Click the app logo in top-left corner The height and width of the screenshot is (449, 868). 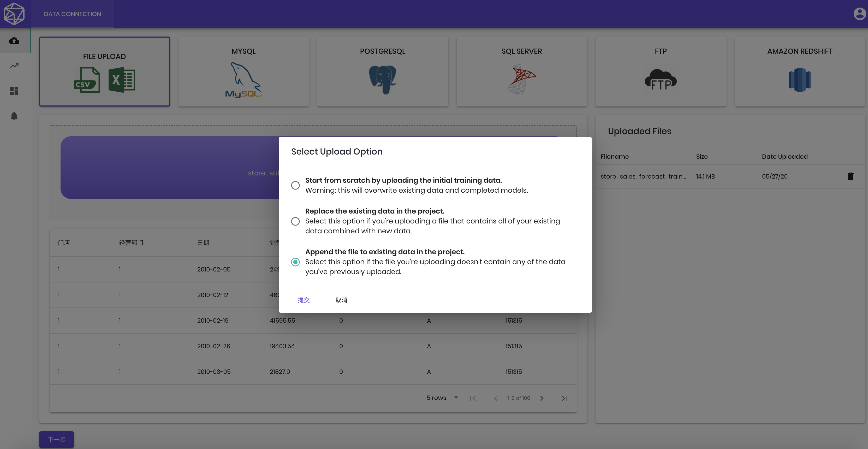(x=14, y=14)
